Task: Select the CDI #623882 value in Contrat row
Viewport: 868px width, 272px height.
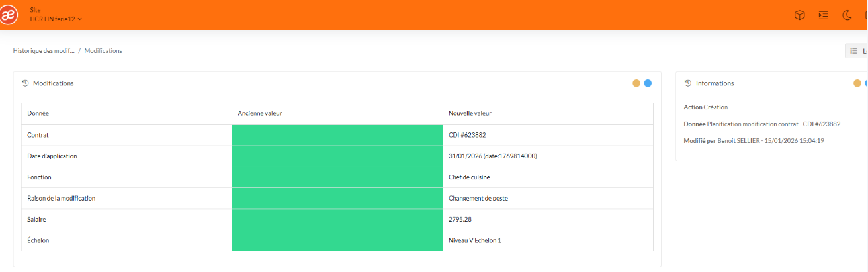Action: 467,135
